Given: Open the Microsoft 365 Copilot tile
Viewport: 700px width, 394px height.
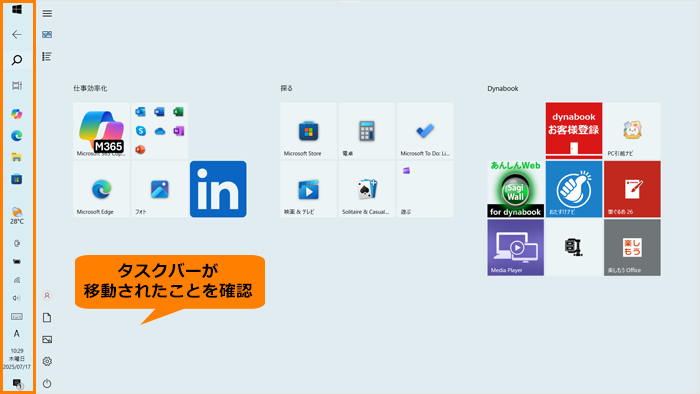Looking at the screenshot, I should click(101, 131).
